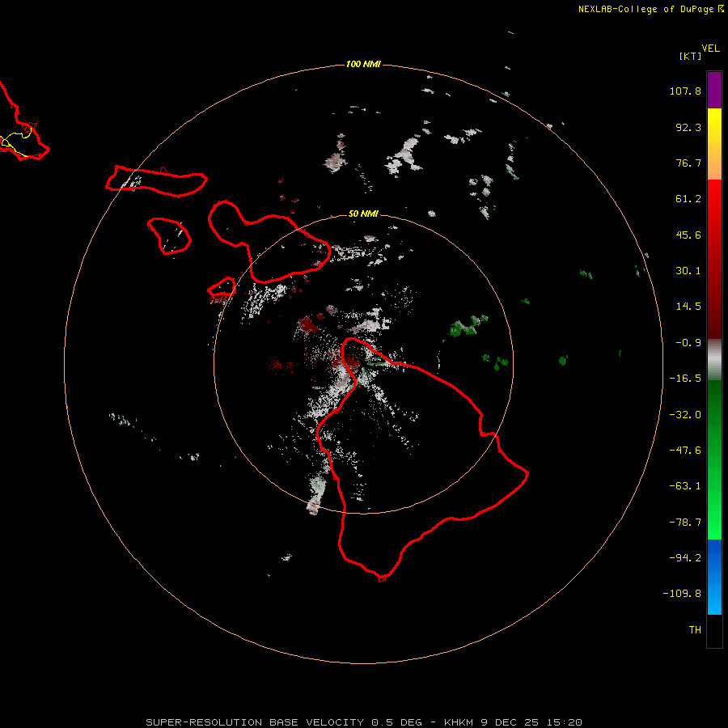Click the 50 NMI range ring label
Screen dimensions: 728x728
click(x=363, y=214)
